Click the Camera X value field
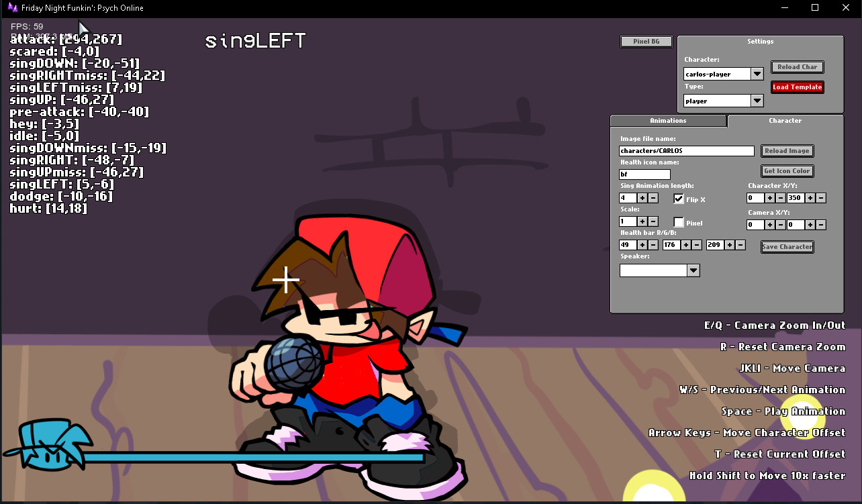862x504 pixels. coord(755,225)
